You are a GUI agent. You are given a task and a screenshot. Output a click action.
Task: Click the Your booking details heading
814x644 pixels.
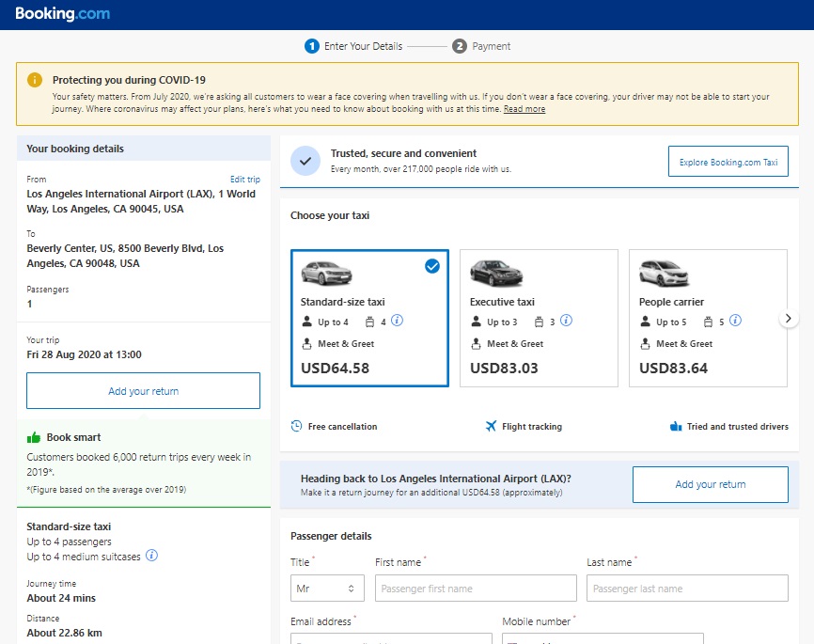click(x=75, y=149)
